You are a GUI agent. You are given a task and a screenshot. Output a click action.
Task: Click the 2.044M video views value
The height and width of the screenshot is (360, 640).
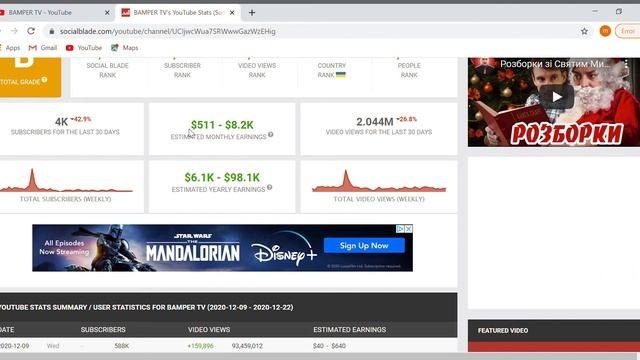pyautogui.click(x=374, y=122)
